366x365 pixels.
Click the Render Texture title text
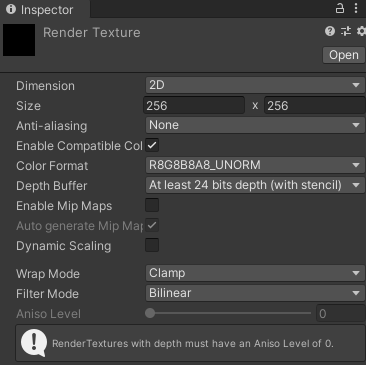pos(92,33)
